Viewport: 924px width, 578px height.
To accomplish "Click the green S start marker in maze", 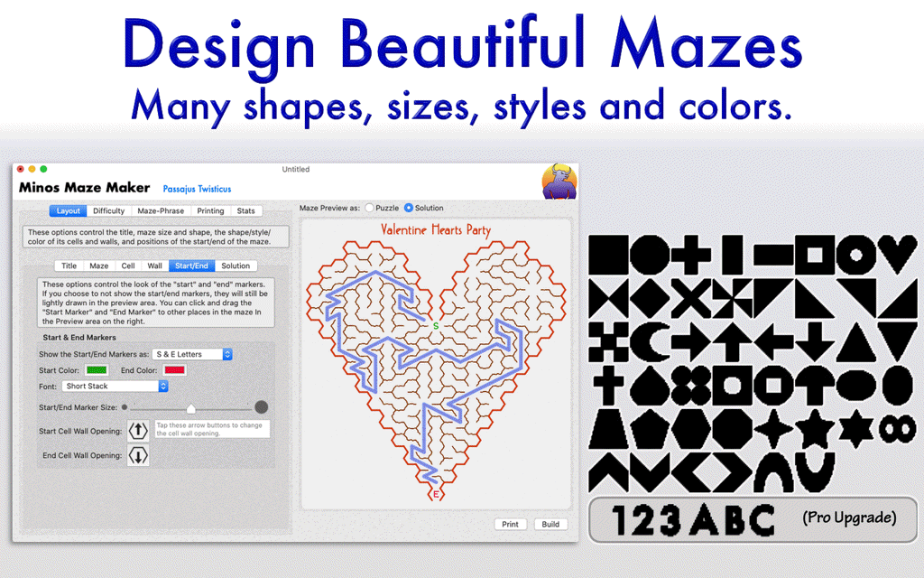I will [436, 325].
